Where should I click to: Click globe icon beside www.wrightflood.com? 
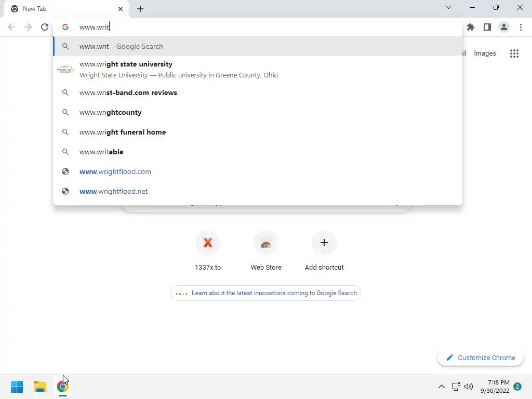click(65, 171)
